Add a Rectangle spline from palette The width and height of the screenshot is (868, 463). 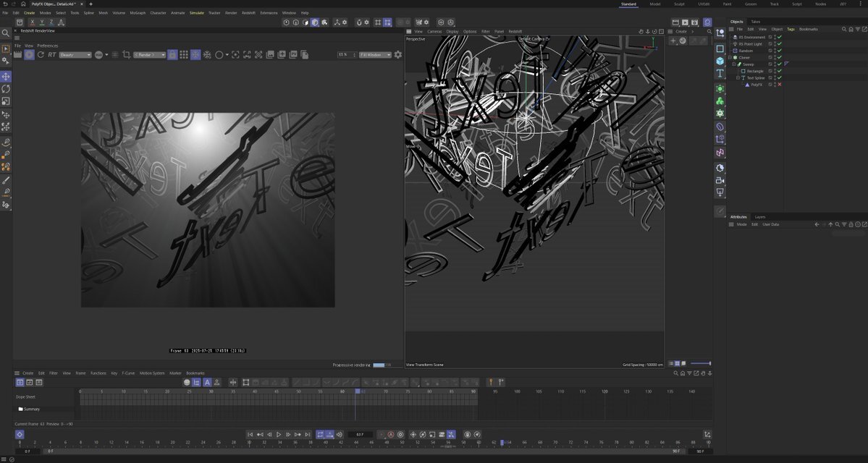coord(720,48)
